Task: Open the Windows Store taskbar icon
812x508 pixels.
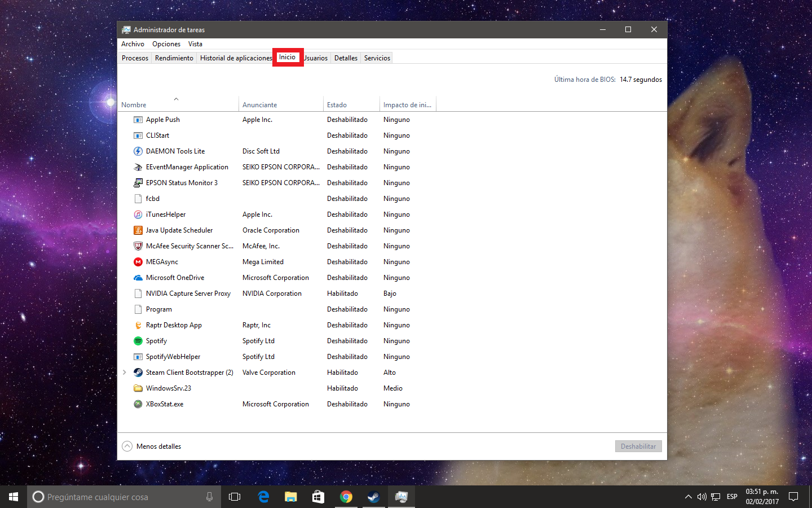Action: tap(318, 497)
